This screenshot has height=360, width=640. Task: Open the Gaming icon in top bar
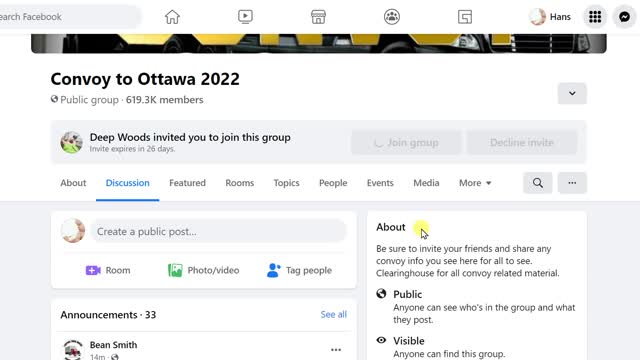(x=465, y=17)
